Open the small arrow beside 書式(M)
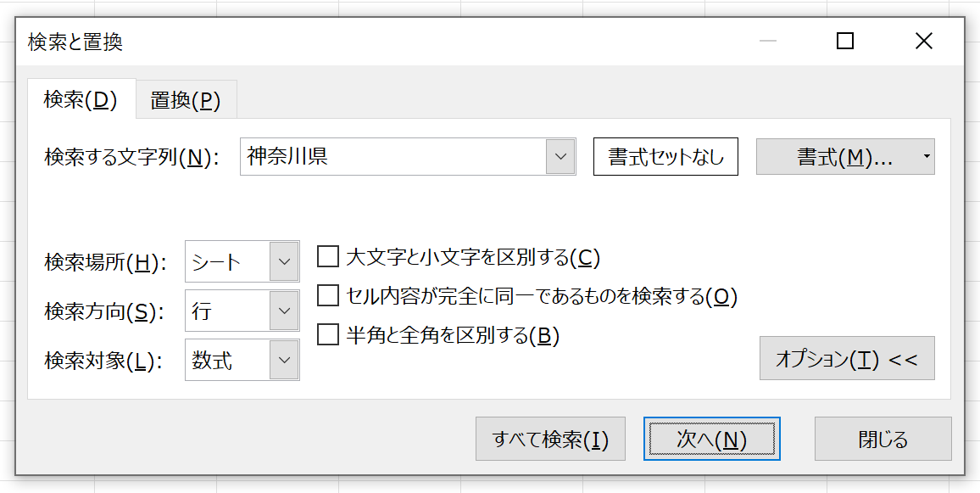The height and width of the screenshot is (493, 980). 927,157
